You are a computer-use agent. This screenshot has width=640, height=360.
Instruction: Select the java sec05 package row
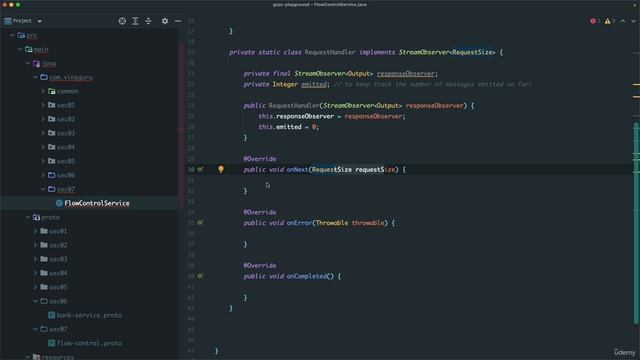[89, 161]
